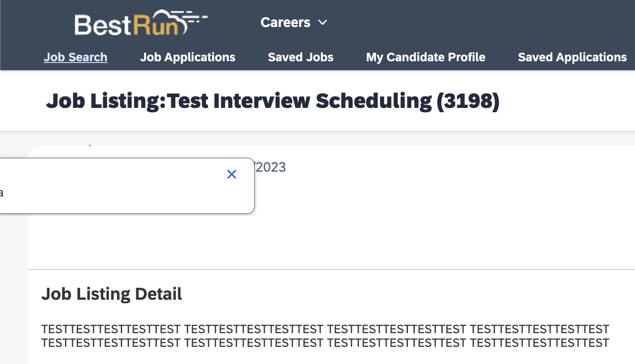The width and height of the screenshot is (635, 364).
Task: Open the Saved Jobs tab
Action: (x=301, y=57)
